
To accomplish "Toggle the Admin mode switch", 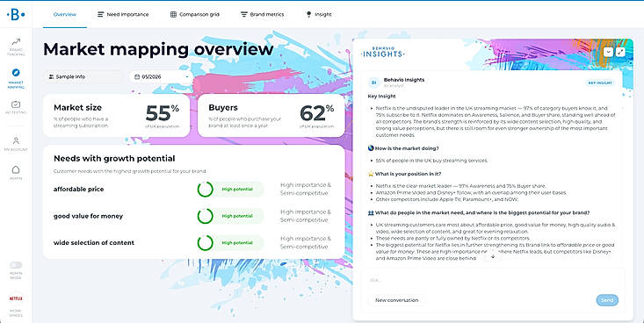I will pos(16,265).
